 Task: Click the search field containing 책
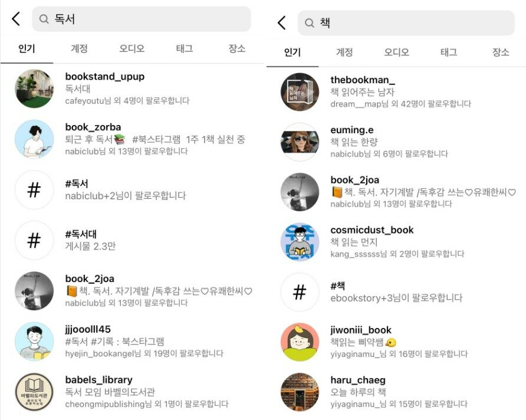pyautogui.click(x=406, y=23)
